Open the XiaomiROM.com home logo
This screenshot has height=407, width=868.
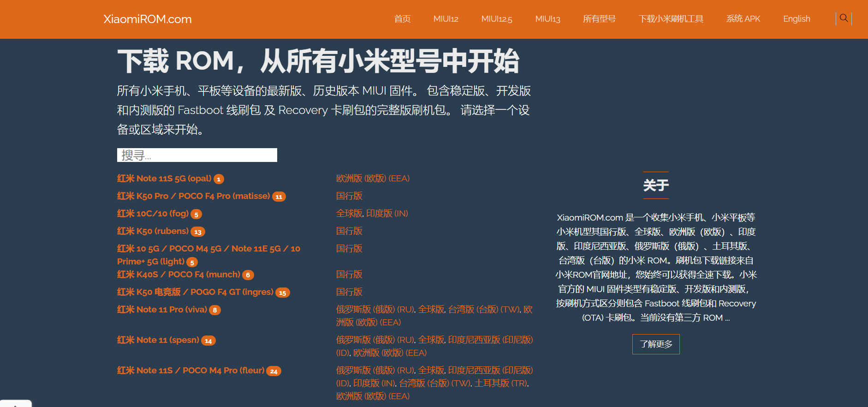click(x=147, y=19)
